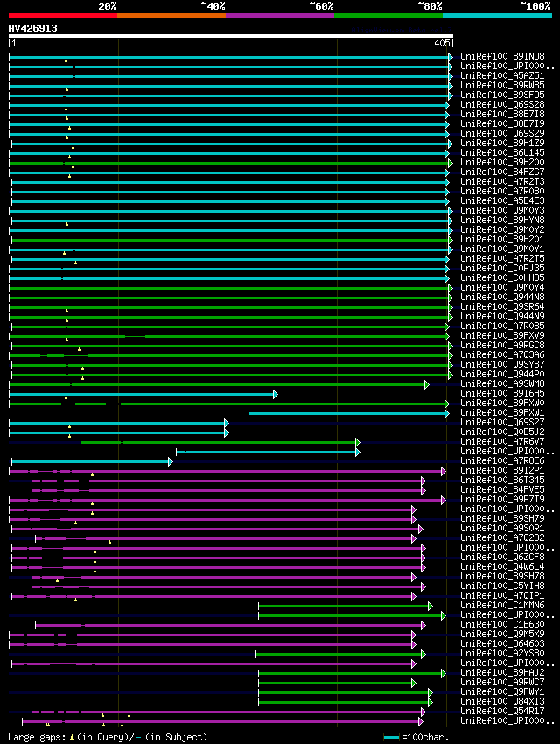This screenshot has width=560, height=744.
Task: Open hit UniRef100_B9RW85
Action: pyautogui.click(x=502, y=86)
